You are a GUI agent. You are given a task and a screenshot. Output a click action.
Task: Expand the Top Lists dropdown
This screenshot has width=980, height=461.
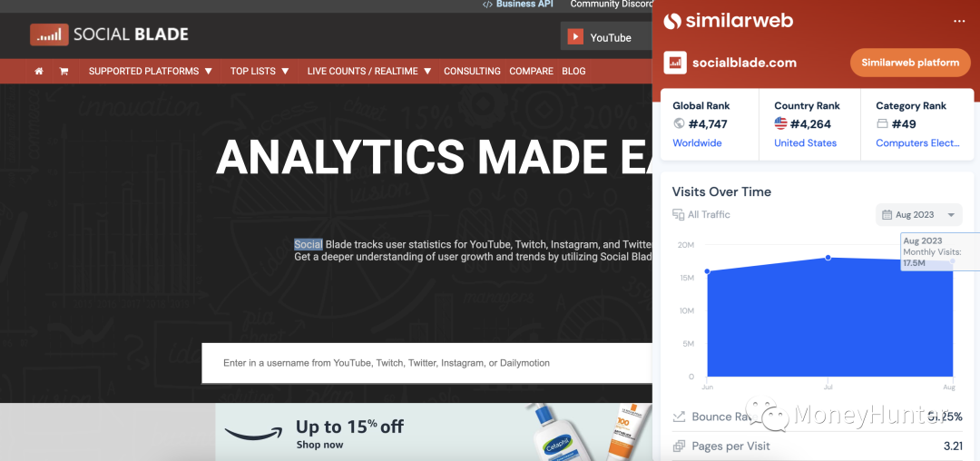[x=260, y=71]
